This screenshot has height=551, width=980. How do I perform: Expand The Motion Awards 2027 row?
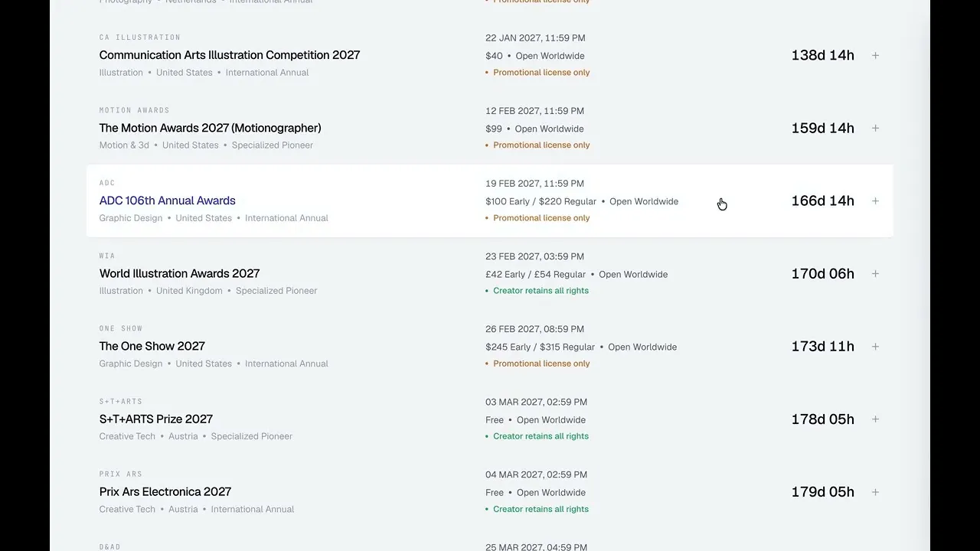[875, 128]
